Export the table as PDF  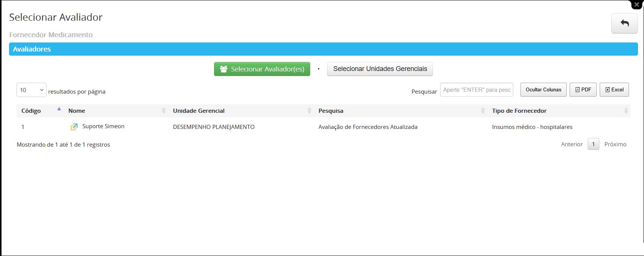point(583,90)
